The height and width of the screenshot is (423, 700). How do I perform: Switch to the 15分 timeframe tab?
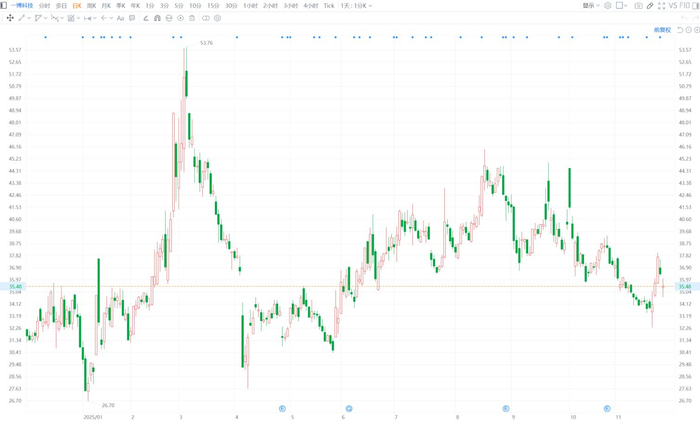pyautogui.click(x=213, y=6)
